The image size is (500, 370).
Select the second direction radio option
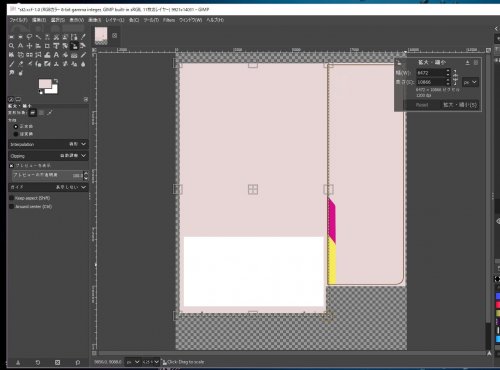point(16,134)
